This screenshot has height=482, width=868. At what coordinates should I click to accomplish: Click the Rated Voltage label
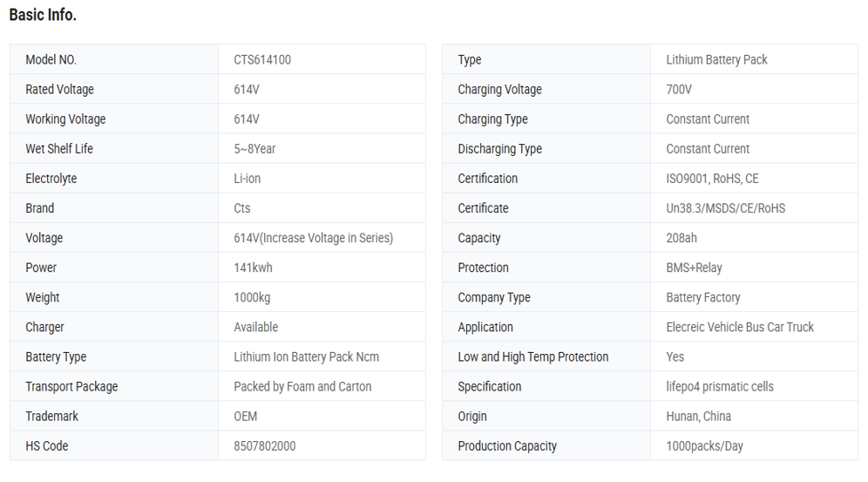59,90
